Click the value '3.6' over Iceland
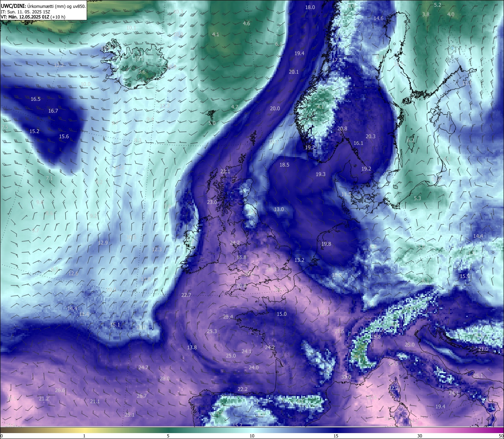The height and width of the screenshot is (439, 504). coord(142,72)
